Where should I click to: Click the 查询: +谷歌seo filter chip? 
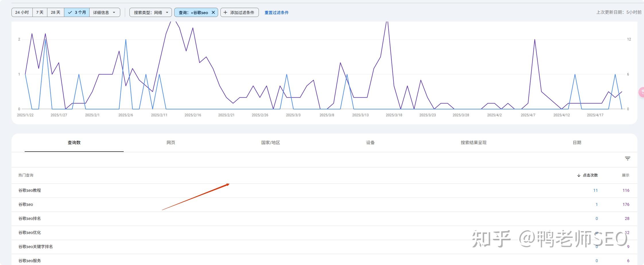(x=193, y=13)
